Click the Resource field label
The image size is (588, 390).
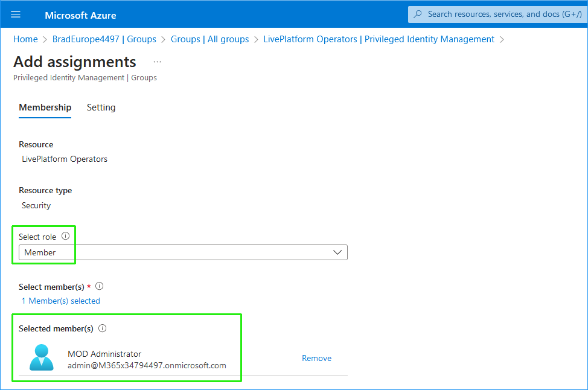point(36,144)
